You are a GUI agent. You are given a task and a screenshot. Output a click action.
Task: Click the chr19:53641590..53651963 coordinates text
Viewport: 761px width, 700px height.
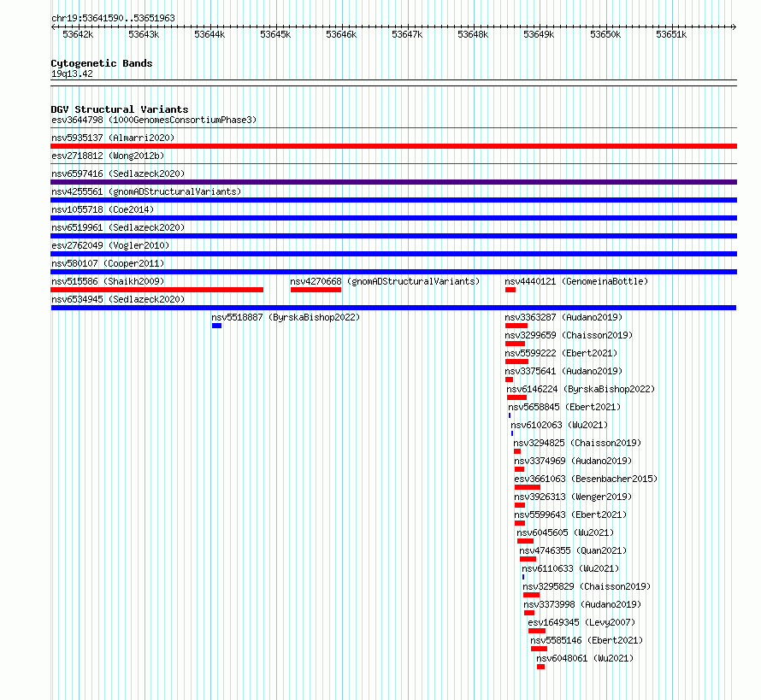(113, 18)
